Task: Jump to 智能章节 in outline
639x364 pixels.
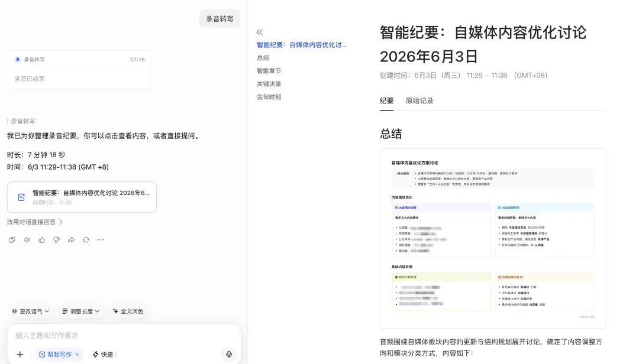Action: [269, 71]
